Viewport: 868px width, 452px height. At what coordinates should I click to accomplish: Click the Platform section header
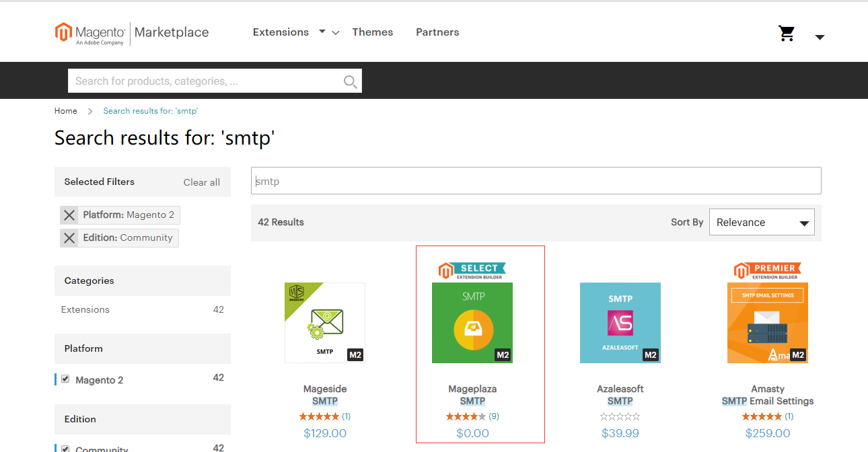pos(143,348)
